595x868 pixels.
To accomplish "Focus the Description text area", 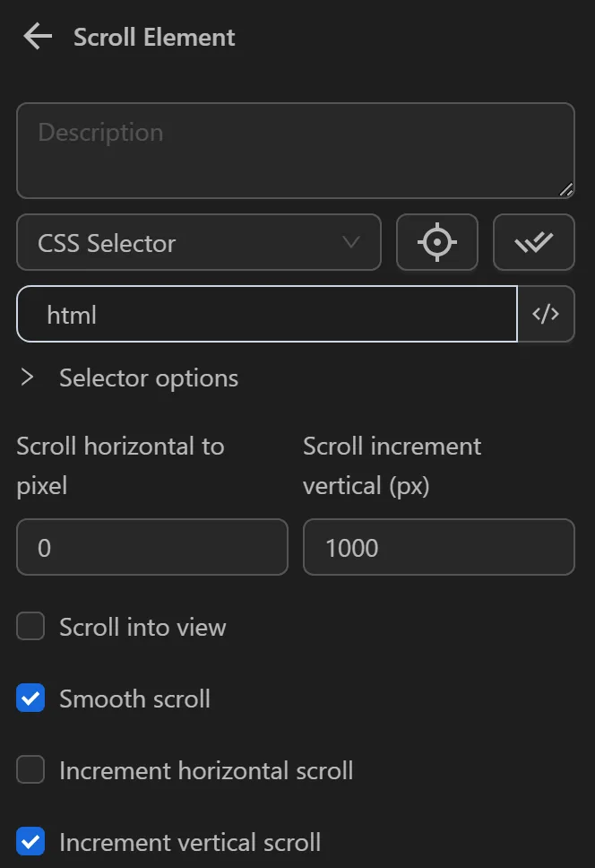I will tap(295, 151).
